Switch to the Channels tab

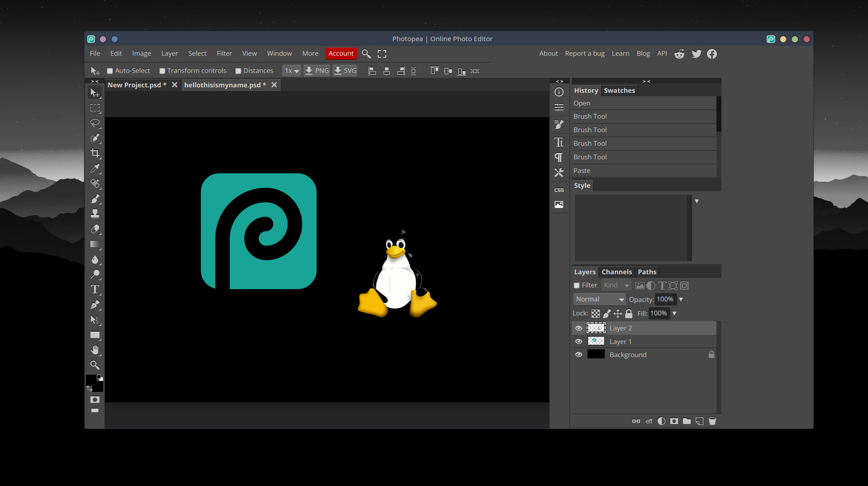[617, 272]
